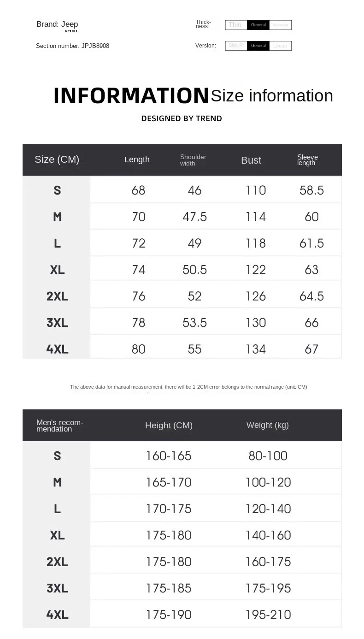Select General in the Version row
364x639 pixels.
click(258, 46)
